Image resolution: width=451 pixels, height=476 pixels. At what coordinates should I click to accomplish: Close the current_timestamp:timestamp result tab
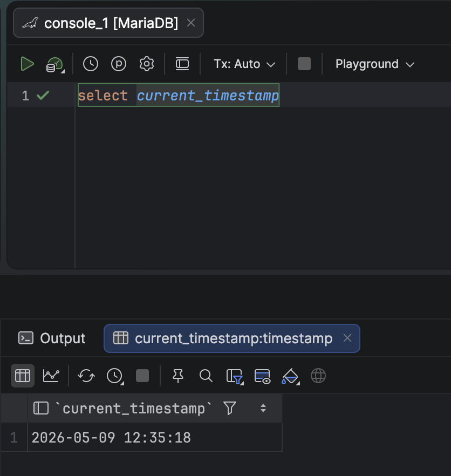347,338
